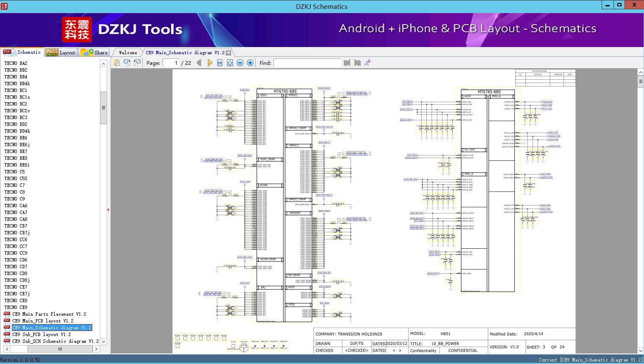
Task: Select TECNO CD6 in the tree
Action: pos(16,260)
